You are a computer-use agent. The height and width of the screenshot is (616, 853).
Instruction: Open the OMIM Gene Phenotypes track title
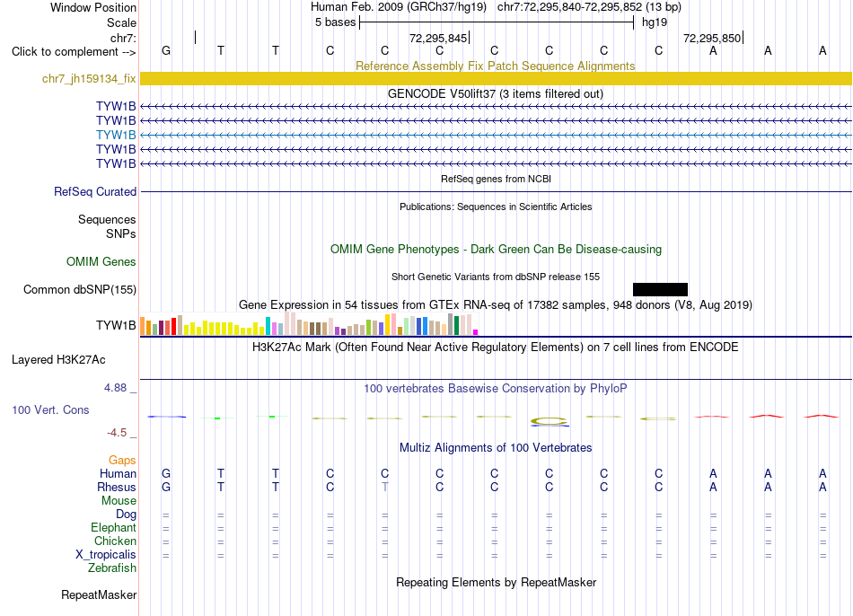(x=496, y=250)
